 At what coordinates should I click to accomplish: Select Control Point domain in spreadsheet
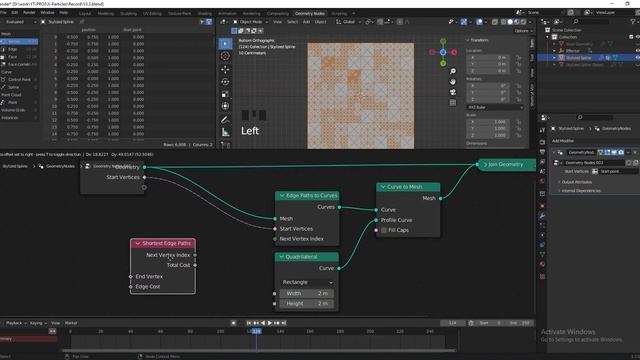coord(19,80)
